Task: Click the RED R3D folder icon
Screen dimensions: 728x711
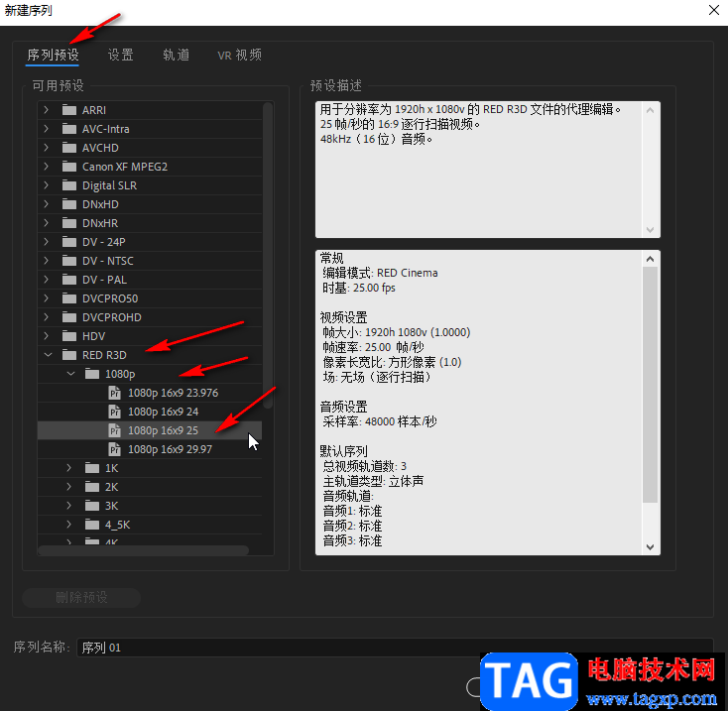Action: (69, 355)
